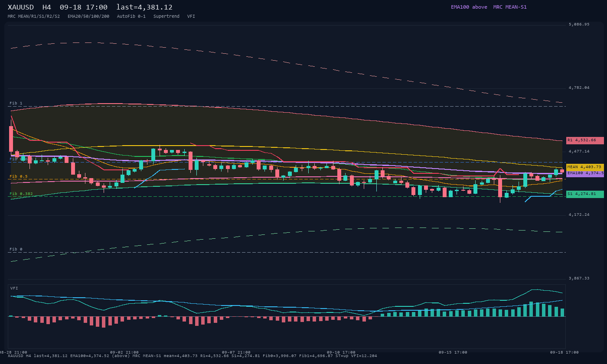This screenshot has height=364, width=607.
Task: Click the 09-10 17:00 time axis label
Action: point(341,352)
